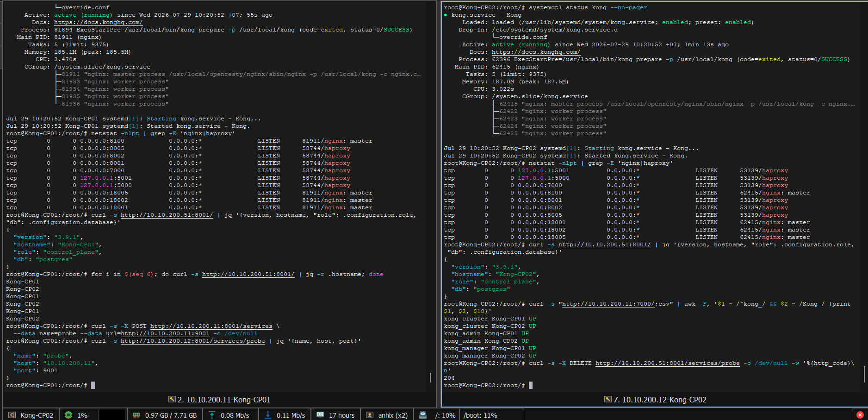Image resolution: width=868 pixels, height=420 pixels.
Task: Click the logged-in users icon
Action: [370, 415]
